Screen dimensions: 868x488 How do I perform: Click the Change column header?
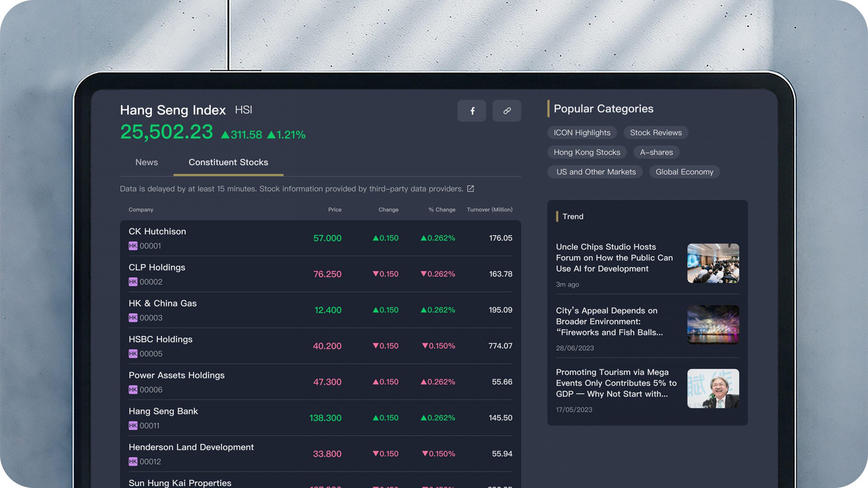(x=388, y=210)
